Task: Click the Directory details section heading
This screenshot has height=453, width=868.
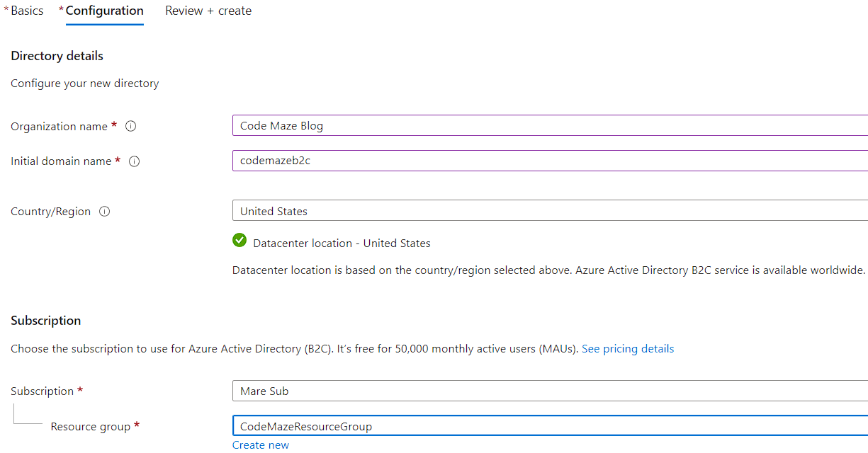Action: pos(57,56)
